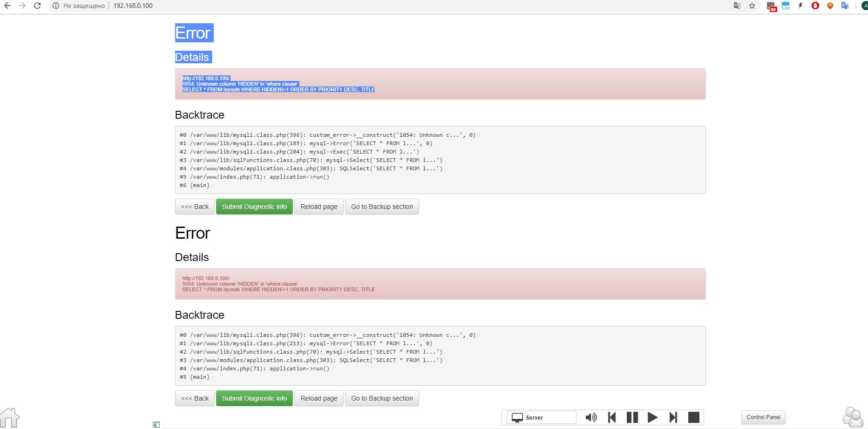Go to Backup section from the second error

[382, 398]
